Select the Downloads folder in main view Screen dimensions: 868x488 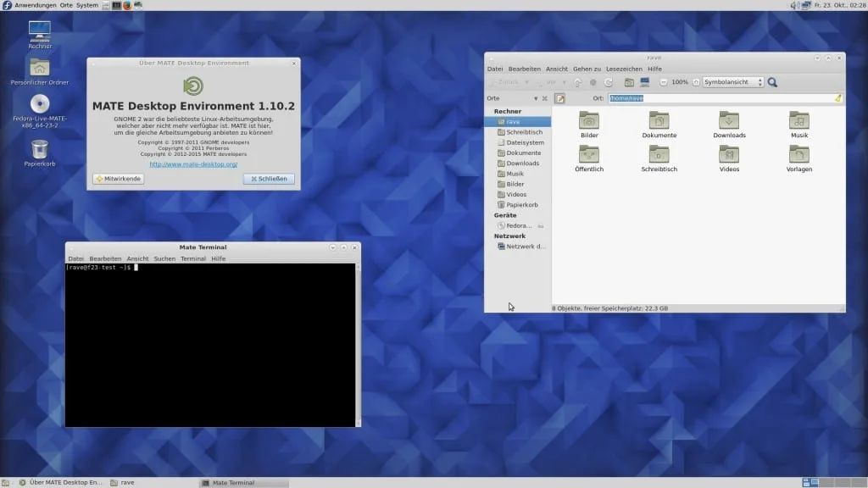(x=729, y=125)
